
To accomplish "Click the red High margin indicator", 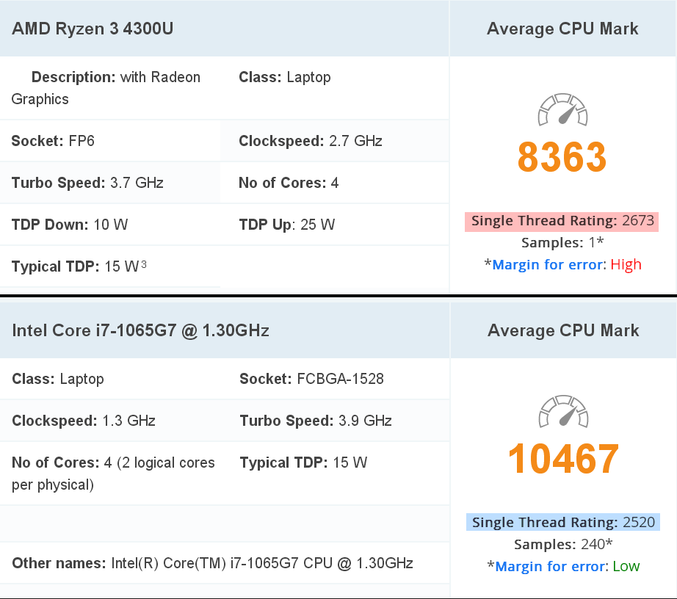I will (625, 264).
